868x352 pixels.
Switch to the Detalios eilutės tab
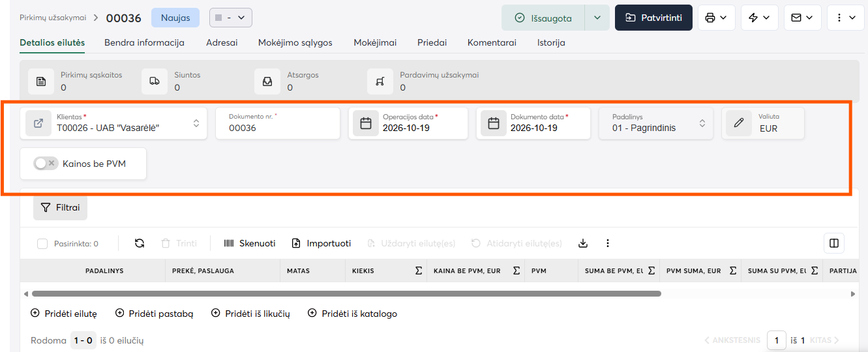pyautogui.click(x=52, y=42)
